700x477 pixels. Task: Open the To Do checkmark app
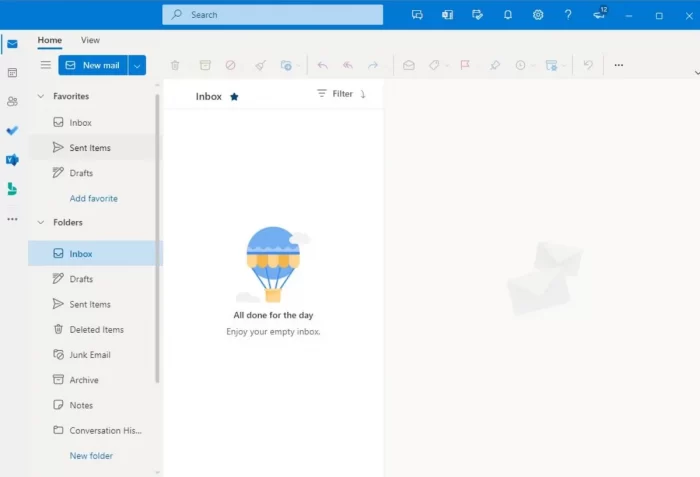tap(12, 130)
